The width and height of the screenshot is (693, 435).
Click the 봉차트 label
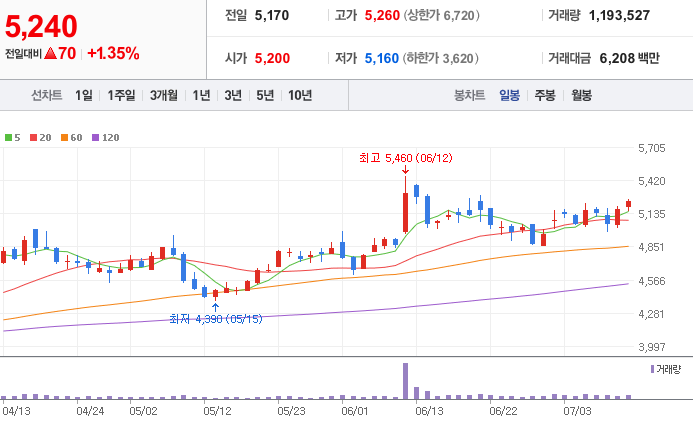coord(469,95)
